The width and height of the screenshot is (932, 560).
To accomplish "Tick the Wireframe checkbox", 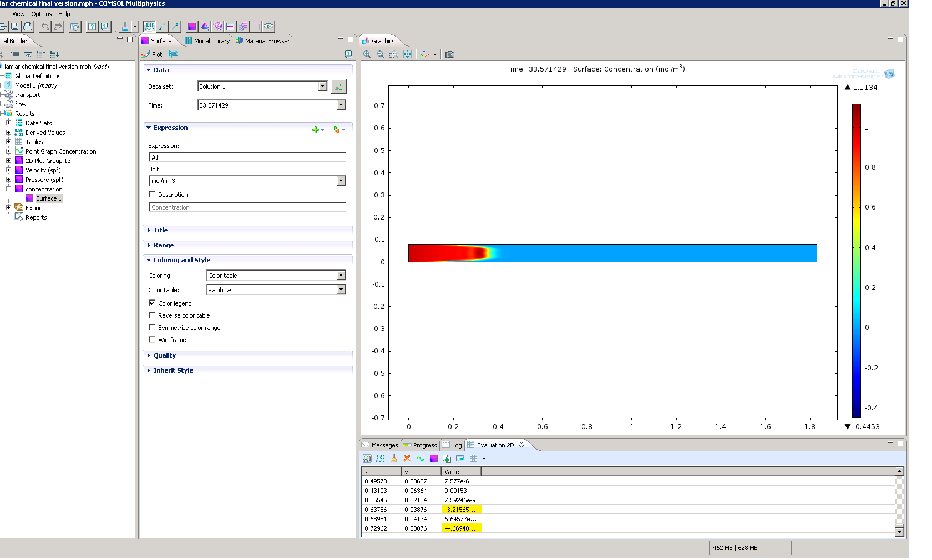I will pos(152,340).
